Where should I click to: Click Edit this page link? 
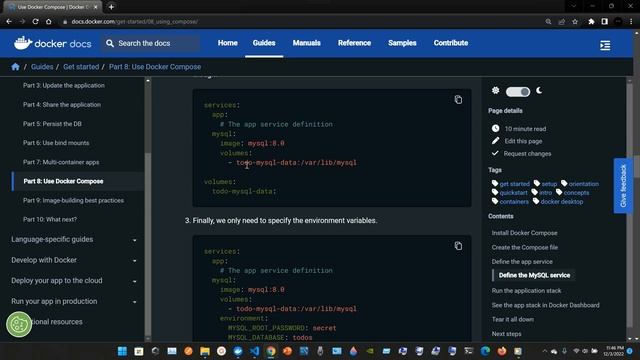tap(523, 141)
